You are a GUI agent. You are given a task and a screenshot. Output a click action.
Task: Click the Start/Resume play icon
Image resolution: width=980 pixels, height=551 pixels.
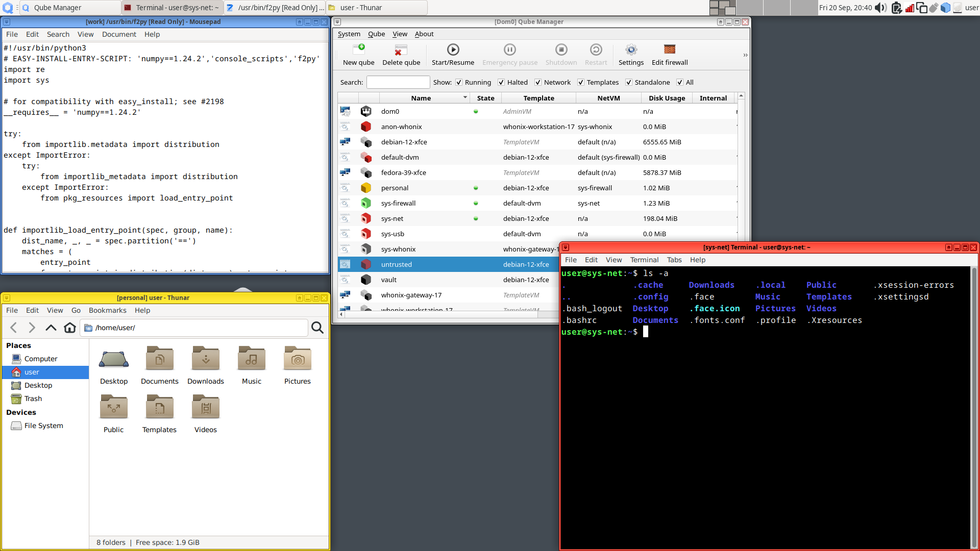pos(453,49)
